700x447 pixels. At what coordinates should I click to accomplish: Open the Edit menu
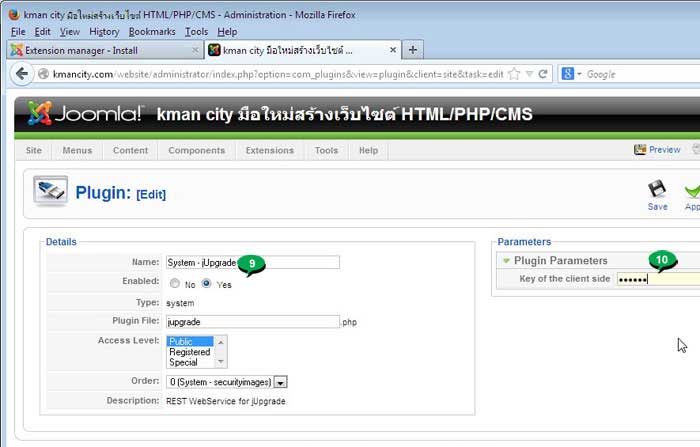click(x=42, y=32)
